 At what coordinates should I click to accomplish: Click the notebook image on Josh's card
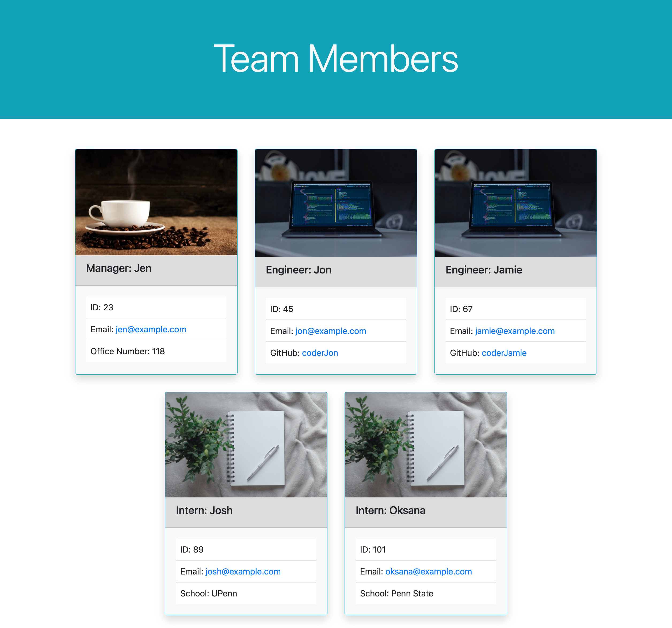click(246, 445)
